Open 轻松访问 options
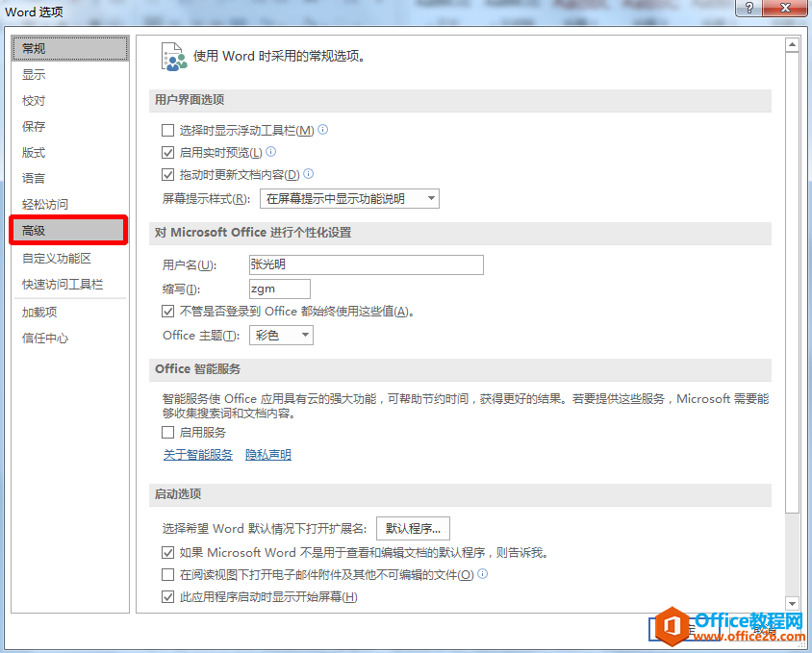The height and width of the screenshot is (653, 812). pyautogui.click(x=70, y=204)
